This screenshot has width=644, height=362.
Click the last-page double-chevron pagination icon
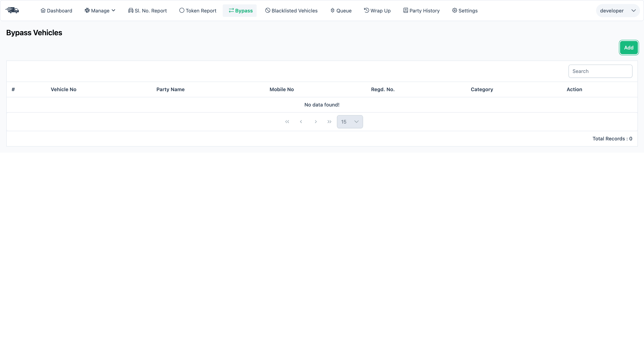[x=329, y=122]
